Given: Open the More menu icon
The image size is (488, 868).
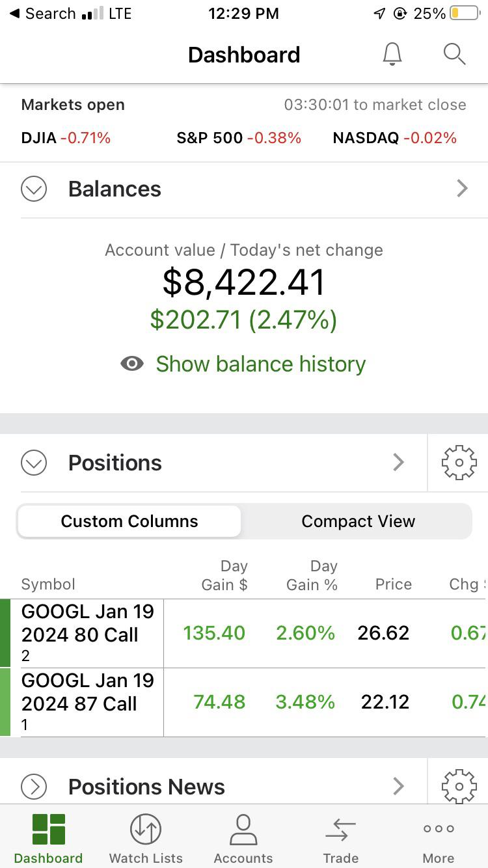Looking at the screenshot, I should click(x=439, y=829).
